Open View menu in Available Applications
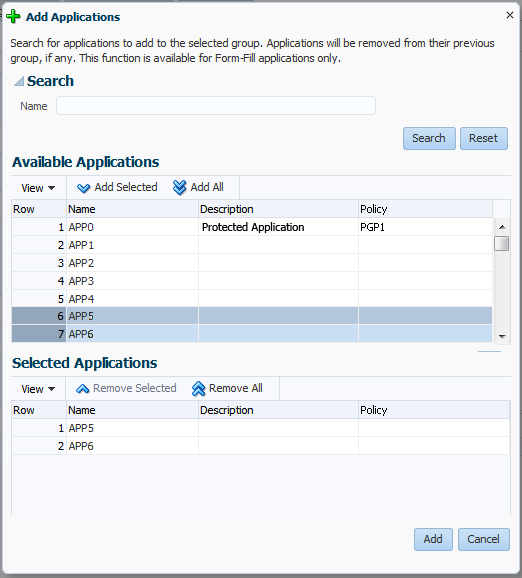This screenshot has width=522, height=578. point(38,188)
